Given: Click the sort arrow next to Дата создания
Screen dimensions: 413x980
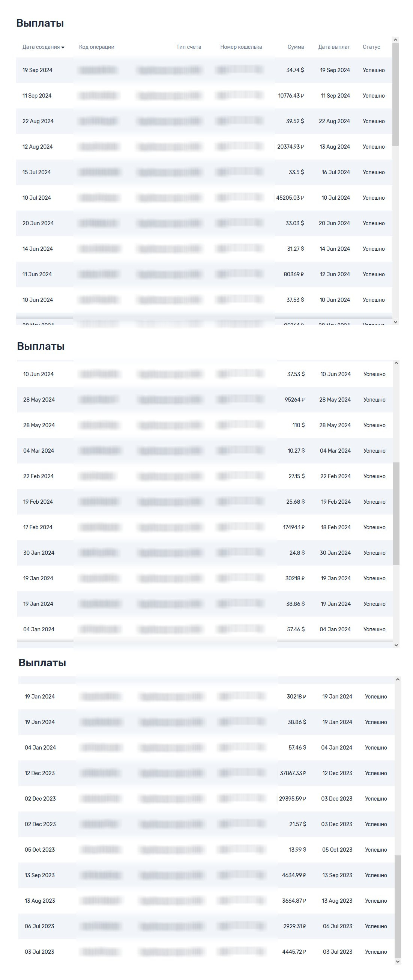Looking at the screenshot, I should click(x=63, y=47).
